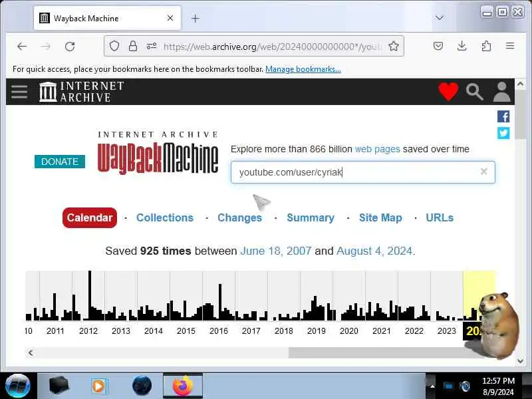532x399 pixels.
Task: Follow the 'web pages' link
Action: click(377, 149)
